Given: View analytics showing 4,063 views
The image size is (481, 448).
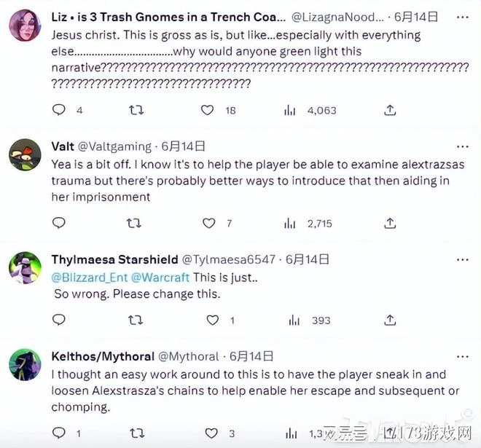Looking at the screenshot, I should pos(289,110).
